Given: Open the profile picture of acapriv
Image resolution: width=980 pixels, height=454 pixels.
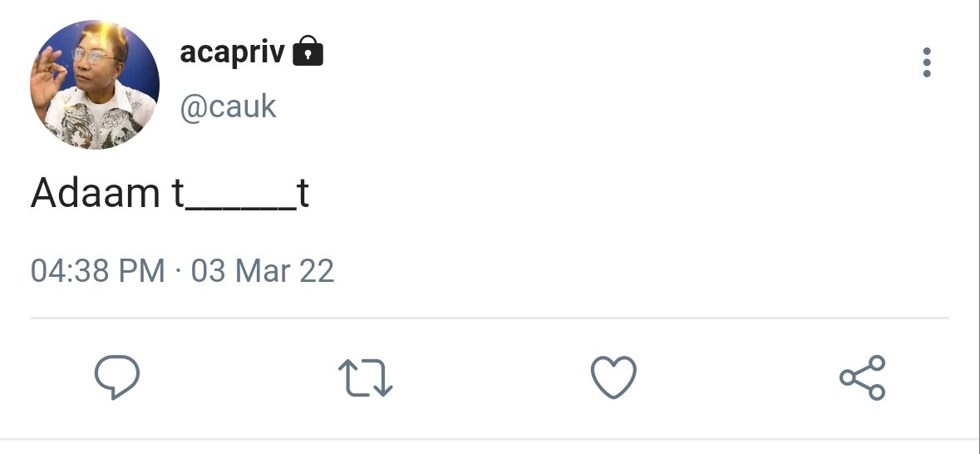Looking at the screenshot, I should point(95,85).
